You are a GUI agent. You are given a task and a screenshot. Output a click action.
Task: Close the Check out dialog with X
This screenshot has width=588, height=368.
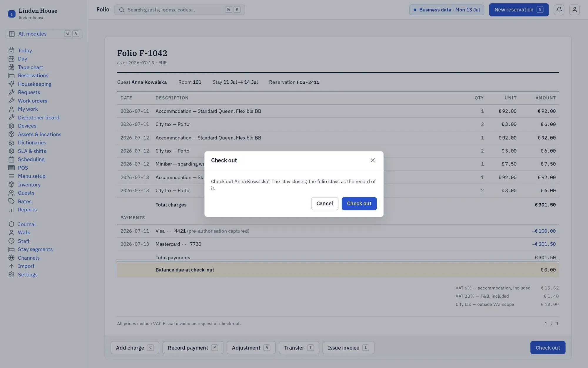372,160
